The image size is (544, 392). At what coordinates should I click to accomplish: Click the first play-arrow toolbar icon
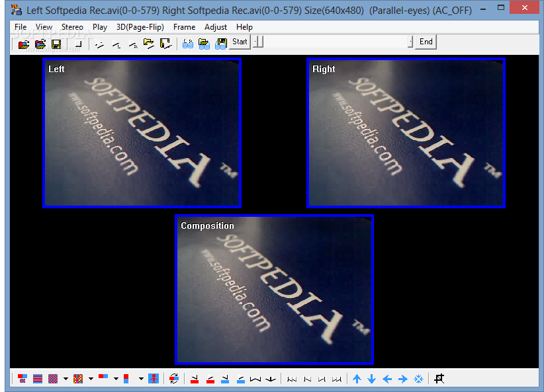pyautogui.click(x=99, y=44)
